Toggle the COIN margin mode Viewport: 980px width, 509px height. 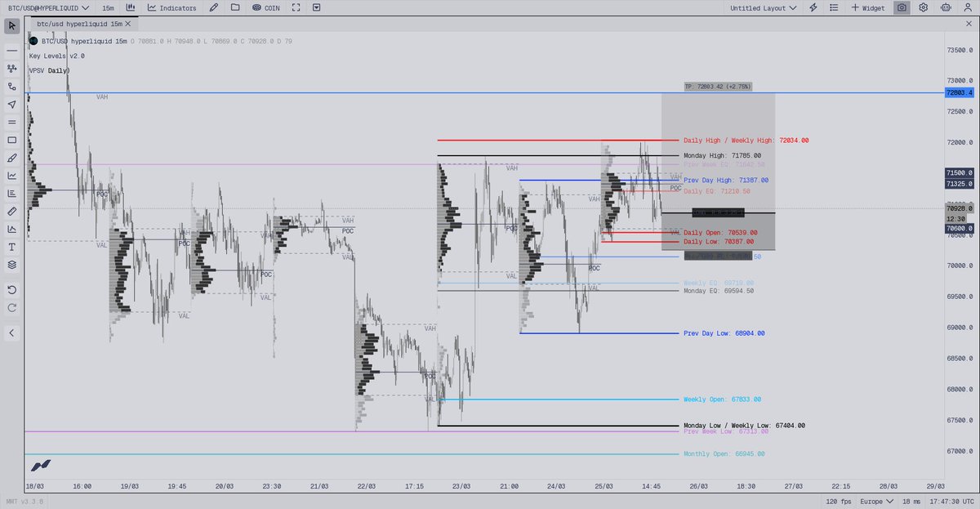click(x=266, y=7)
